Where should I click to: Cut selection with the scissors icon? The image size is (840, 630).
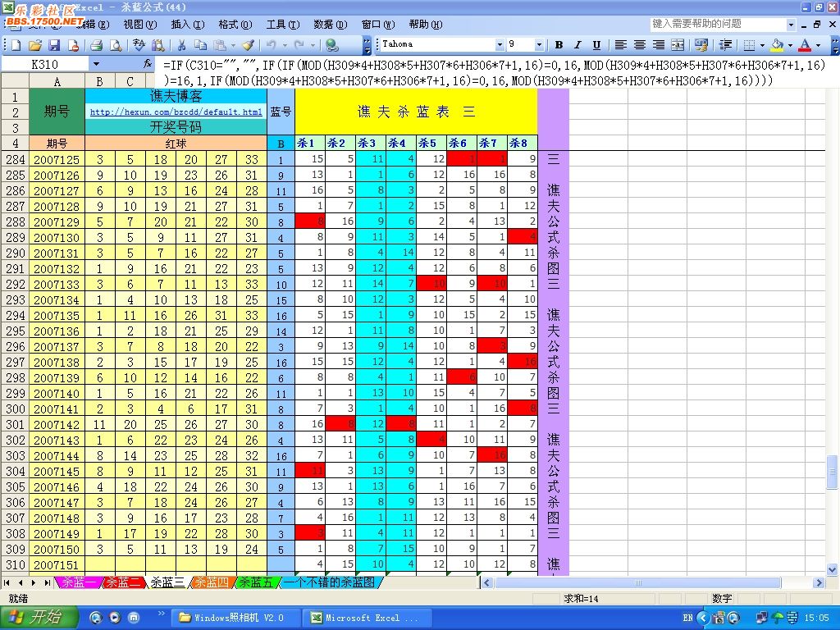(181, 45)
